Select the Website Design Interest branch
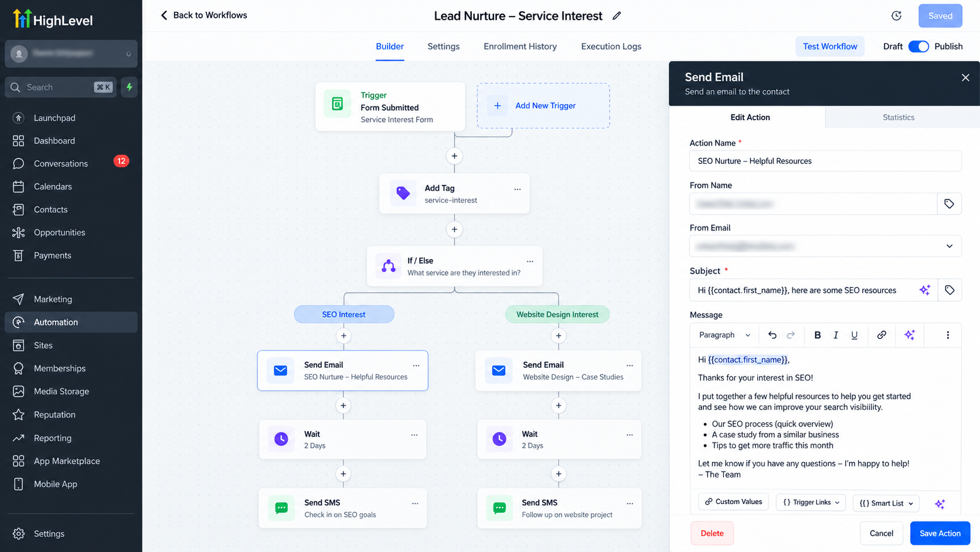Viewport: 980px width, 552px height. (x=557, y=314)
